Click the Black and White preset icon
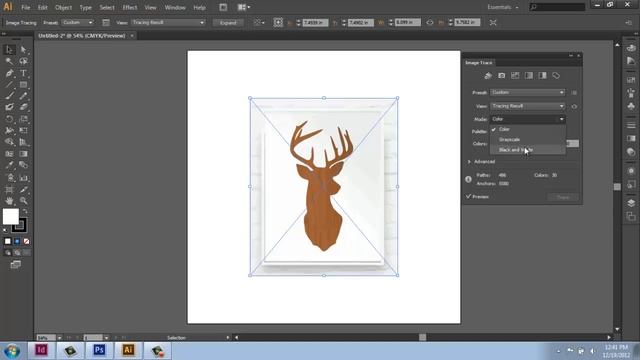Image resolution: width=640 pixels, height=360 pixels. 542,76
